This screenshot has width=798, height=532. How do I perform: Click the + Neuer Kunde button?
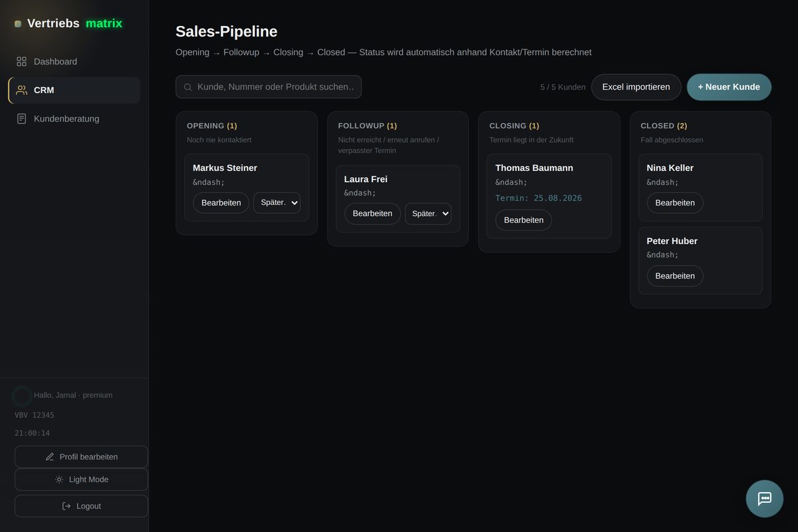point(729,87)
